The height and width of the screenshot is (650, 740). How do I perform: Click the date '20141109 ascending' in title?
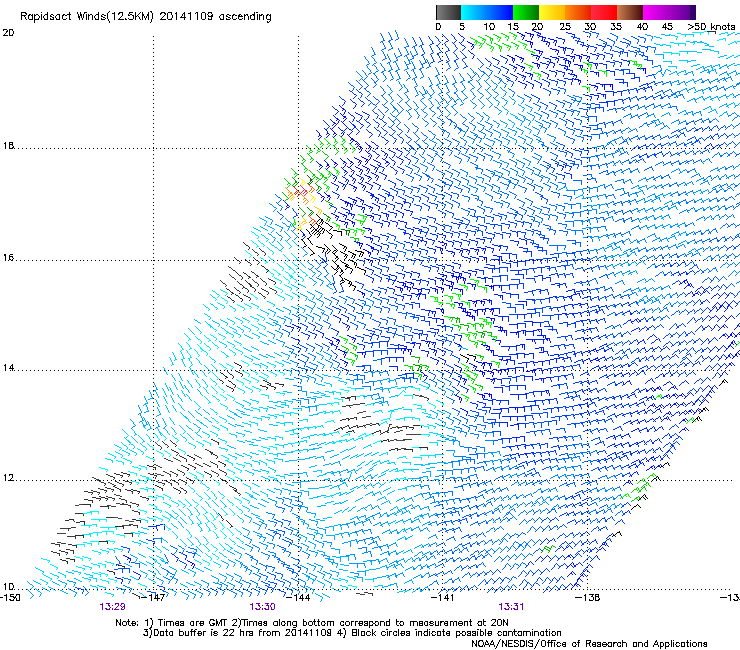215,17
